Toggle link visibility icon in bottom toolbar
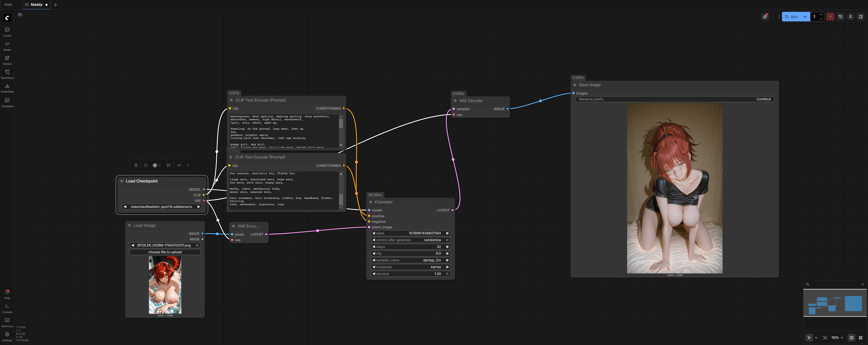This screenshot has width=868, height=345. tap(861, 338)
